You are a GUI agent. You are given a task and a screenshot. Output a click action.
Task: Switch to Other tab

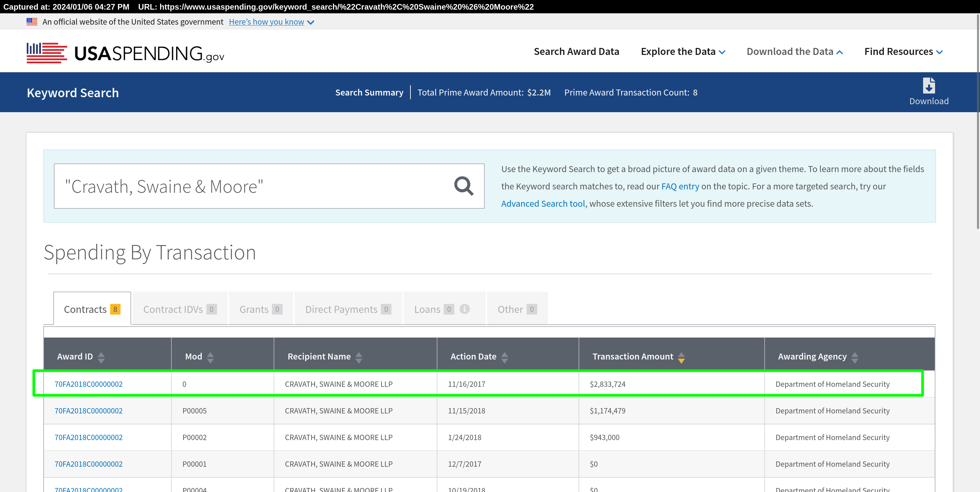tap(517, 309)
